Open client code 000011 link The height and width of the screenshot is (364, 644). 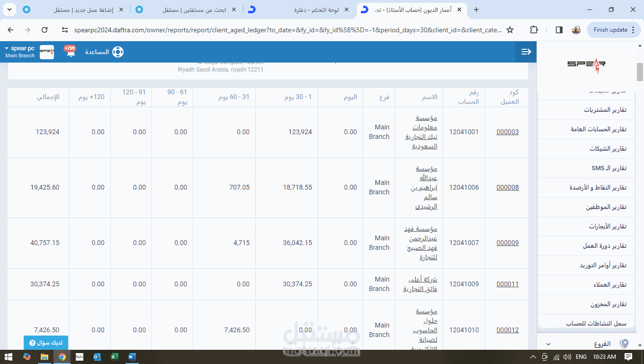[508, 284]
